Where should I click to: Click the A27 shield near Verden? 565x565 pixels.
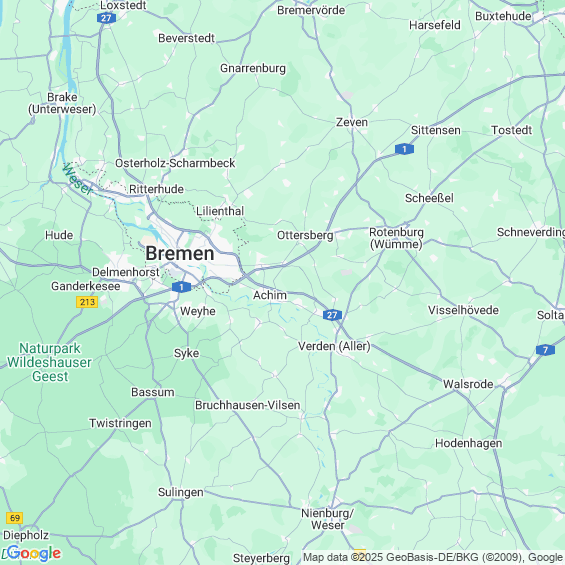pyautogui.click(x=332, y=315)
